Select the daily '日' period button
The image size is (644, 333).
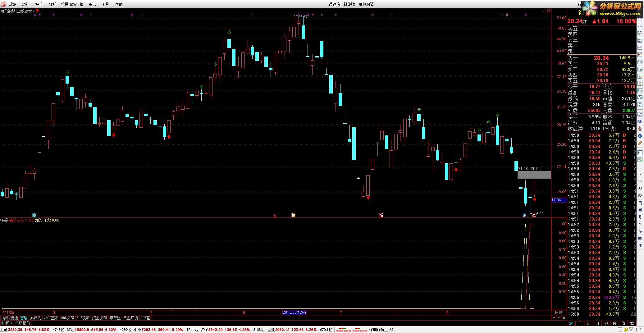[x=640, y=203]
